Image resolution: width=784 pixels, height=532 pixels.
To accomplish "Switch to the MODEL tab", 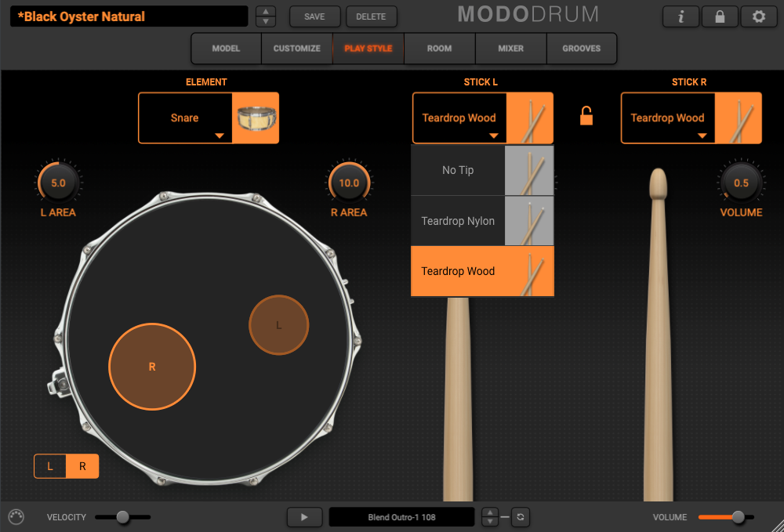I will (226, 49).
